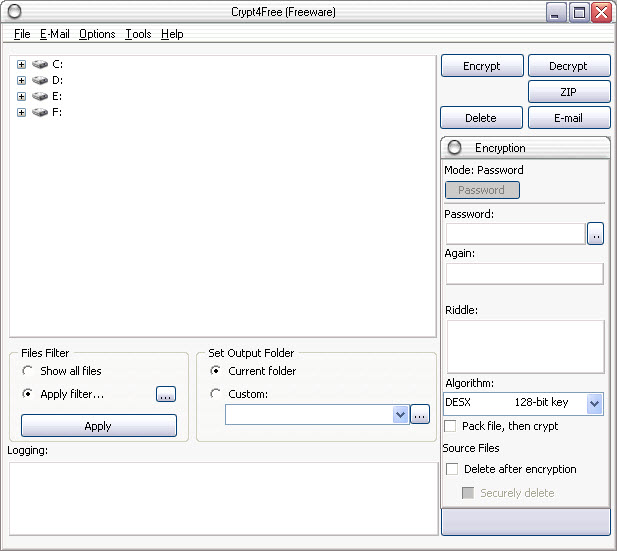
Task: Open the Algorithm dropdown arrow
Action: [x=595, y=403]
